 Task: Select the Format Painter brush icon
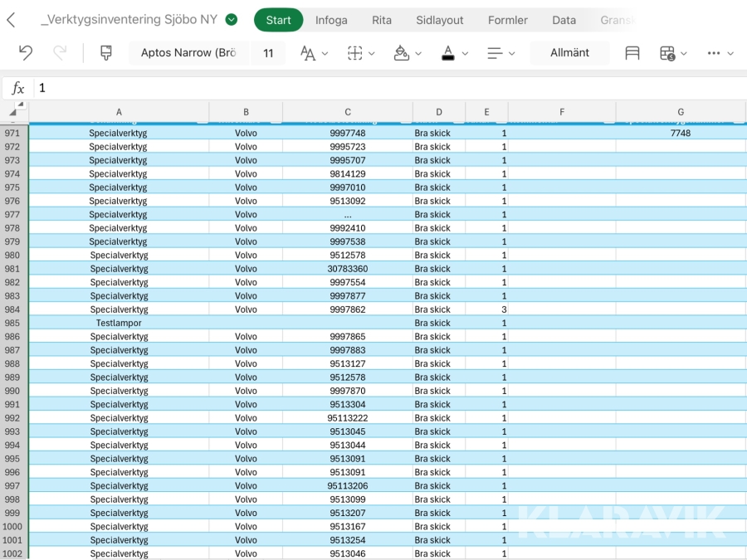pyautogui.click(x=106, y=53)
